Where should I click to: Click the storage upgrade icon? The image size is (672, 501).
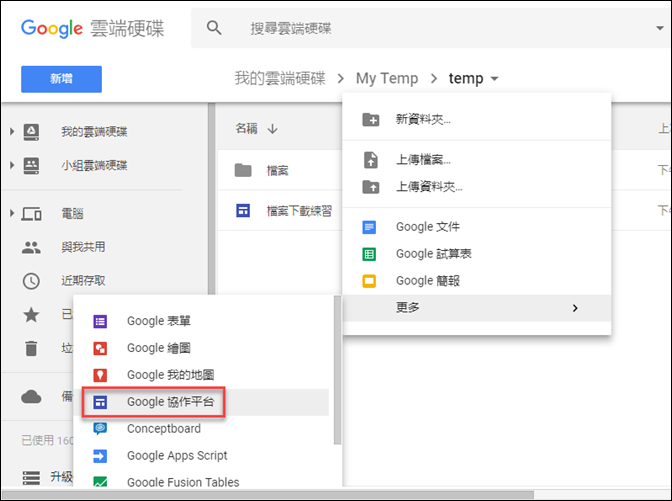[31, 477]
